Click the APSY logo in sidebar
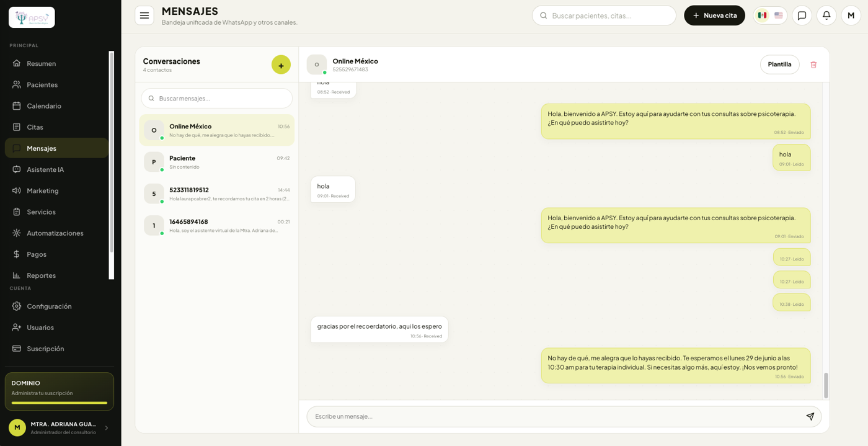Image resolution: width=868 pixels, height=446 pixels. (32, 17)
